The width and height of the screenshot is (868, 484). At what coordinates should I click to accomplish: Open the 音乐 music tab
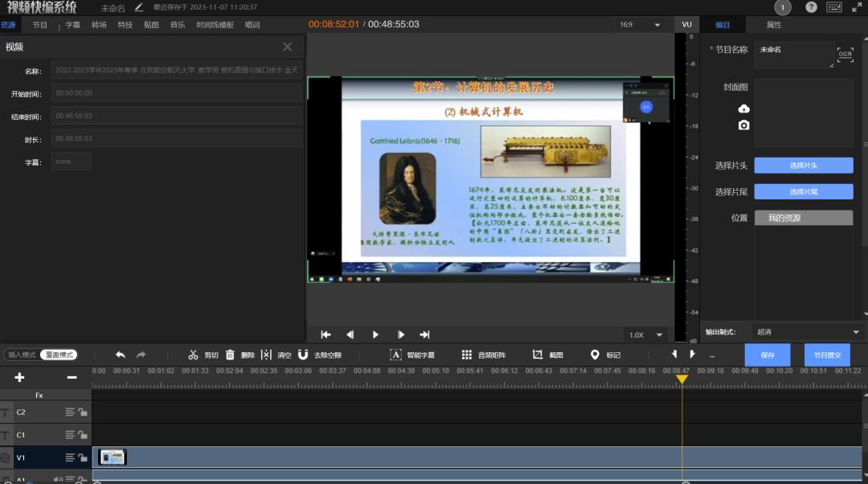178,25
